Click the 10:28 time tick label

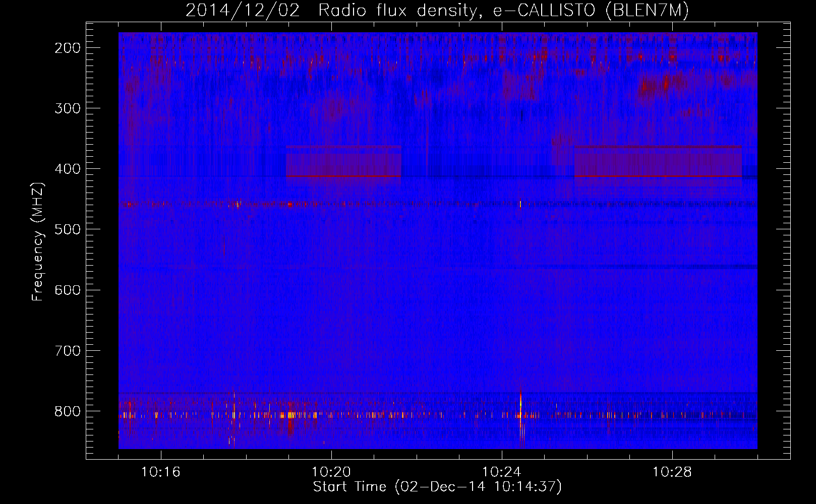672,472
